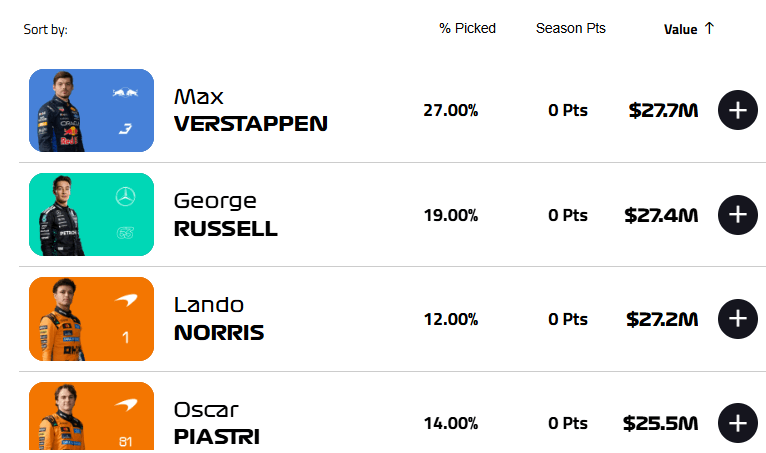Add Lando Norris with plus button
Screen dimensions: 766x453
738,319
